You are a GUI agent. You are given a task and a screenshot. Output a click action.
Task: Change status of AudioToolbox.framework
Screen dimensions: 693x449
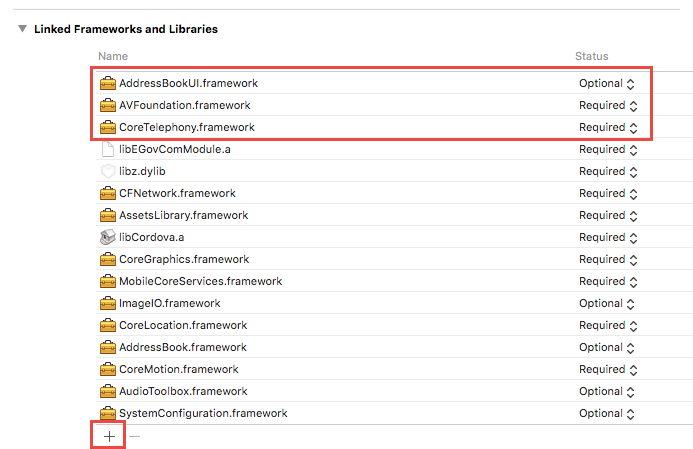tap(607, 391)
